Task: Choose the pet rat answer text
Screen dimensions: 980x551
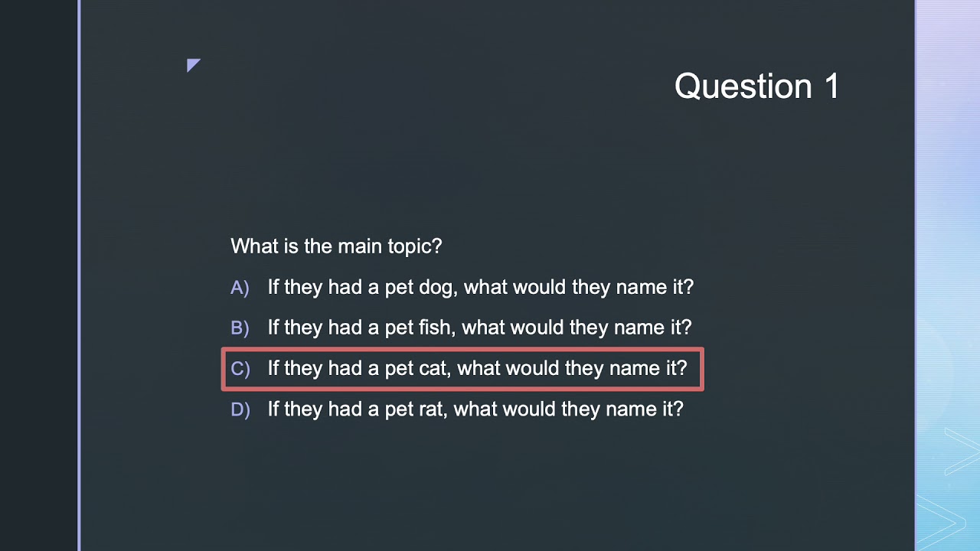Action: click(x=475, y=409)
